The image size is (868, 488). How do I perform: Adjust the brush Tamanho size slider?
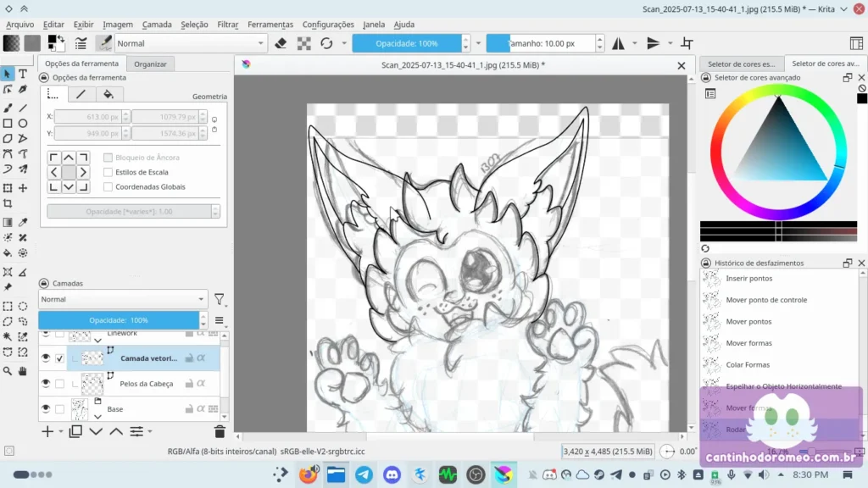[541, 43]
